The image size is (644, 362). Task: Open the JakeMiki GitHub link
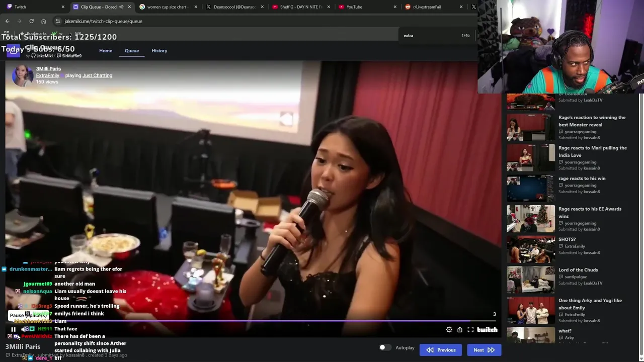(x=41, y=56)
